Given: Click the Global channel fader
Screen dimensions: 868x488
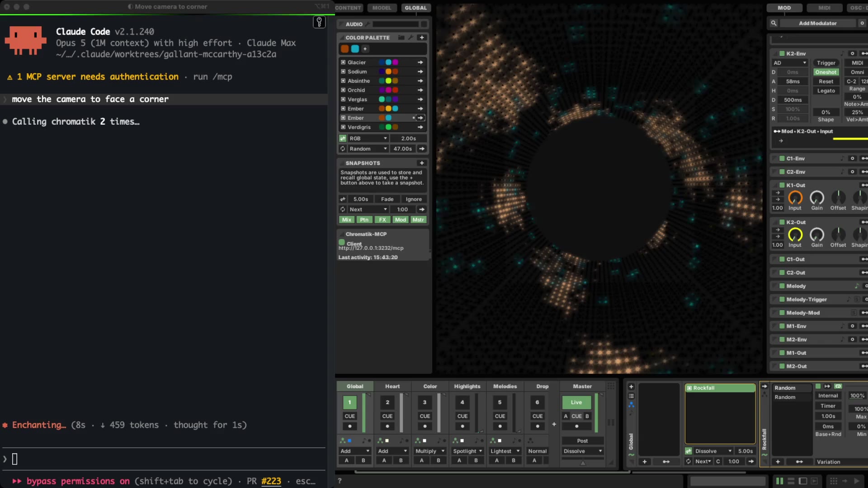Looking at the screenshot, I should [x=364, y=413].
